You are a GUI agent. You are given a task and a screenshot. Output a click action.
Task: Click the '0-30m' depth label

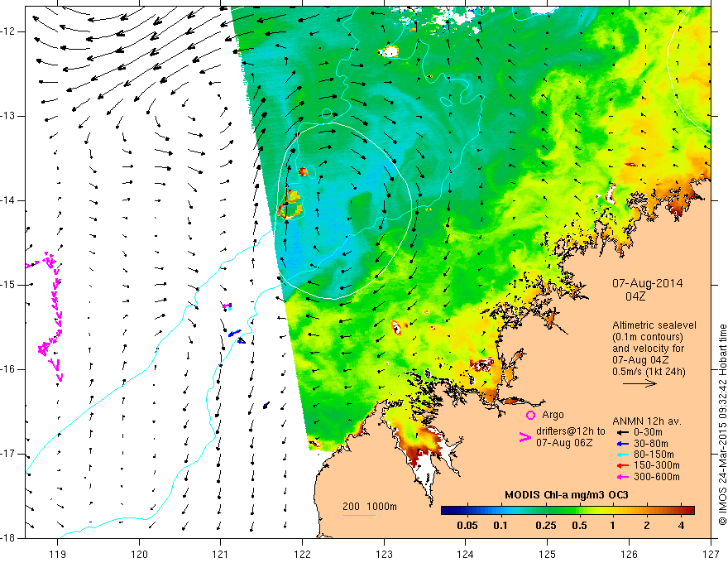click(648, 432)
